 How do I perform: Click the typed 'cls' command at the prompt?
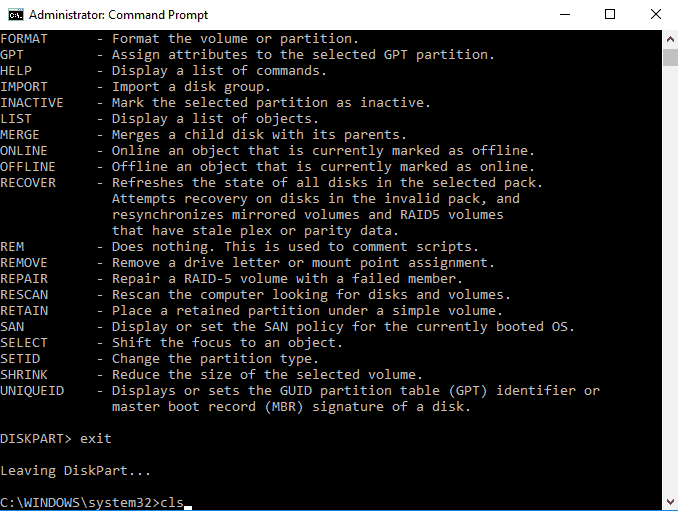click(x=172, y=502)
